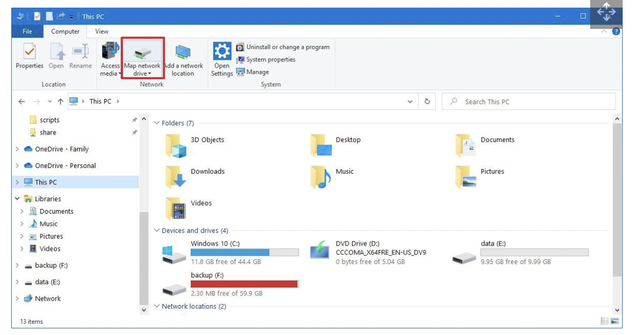This screenshot has width=644, height=335.
Task: Select the Computer ribbon tab
Action: (65, 31)
